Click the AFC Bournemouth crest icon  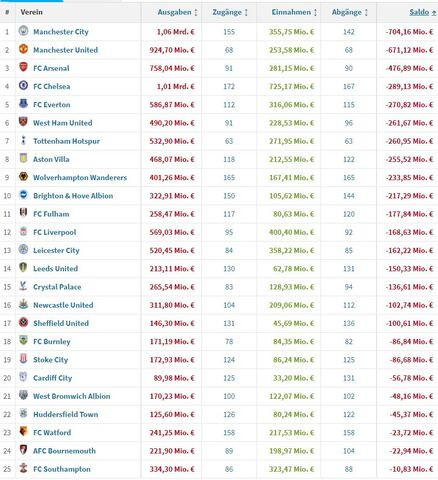(23, 450)
